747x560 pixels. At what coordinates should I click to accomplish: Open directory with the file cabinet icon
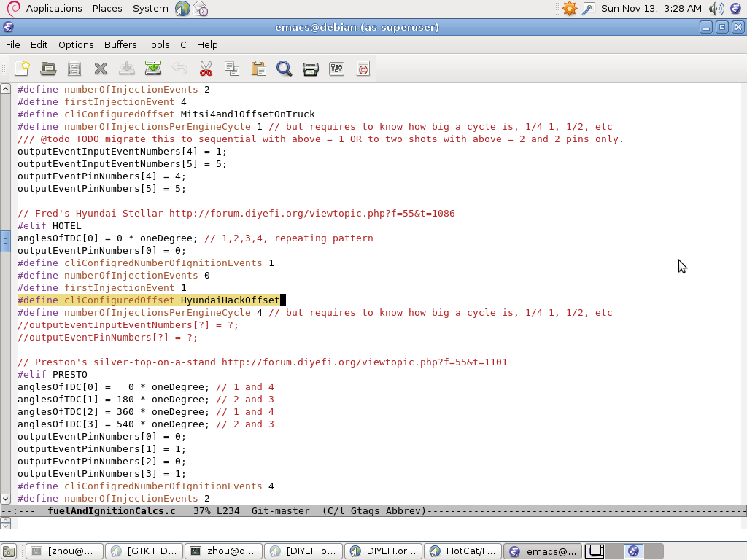point(74,69)
